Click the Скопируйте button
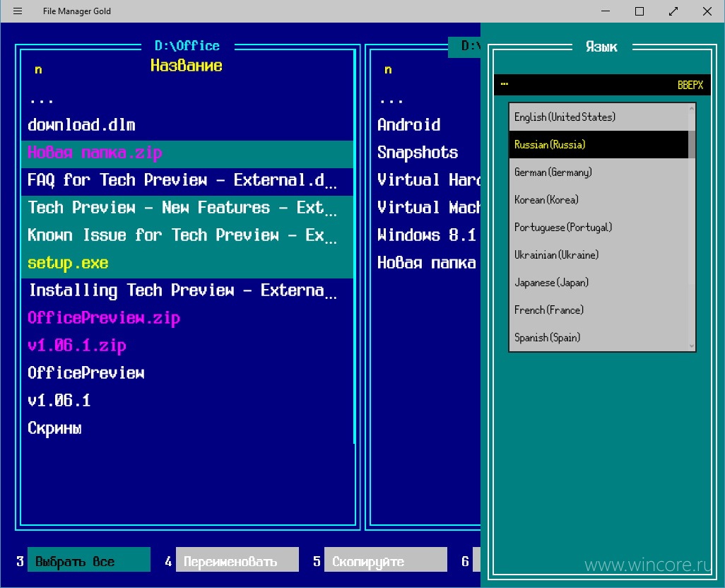Screen dimensions: 725x588 386,559
